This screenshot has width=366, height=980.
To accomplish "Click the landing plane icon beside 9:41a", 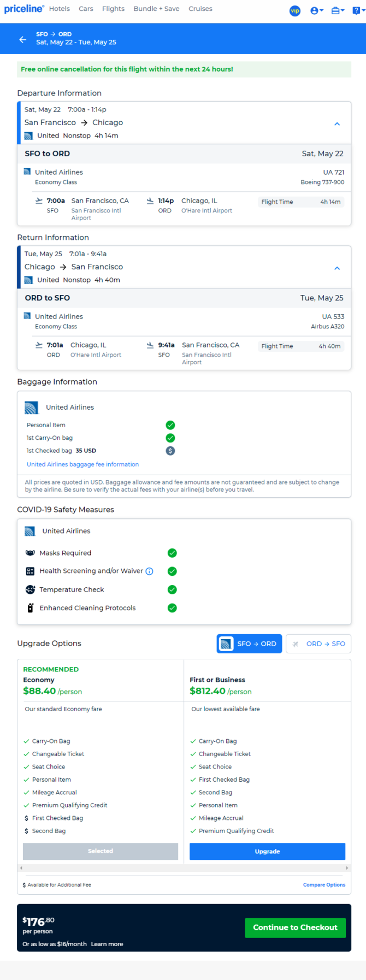I will 150,345.
